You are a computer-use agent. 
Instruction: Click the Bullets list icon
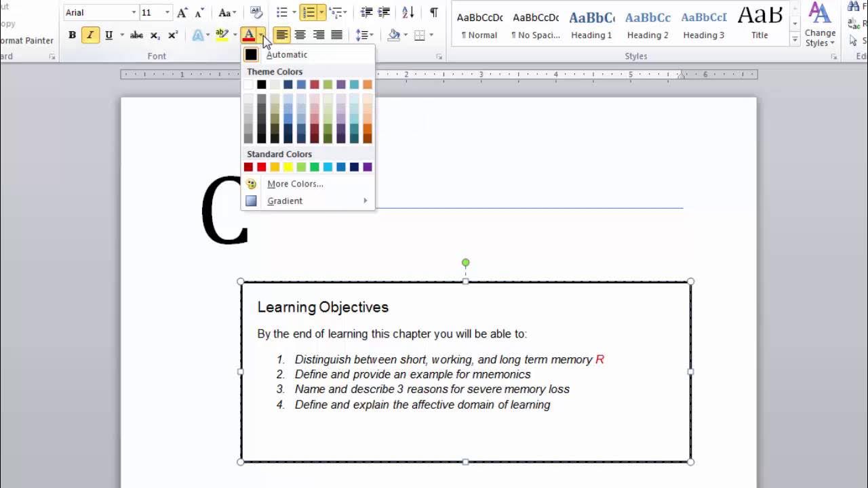[282, 13]
